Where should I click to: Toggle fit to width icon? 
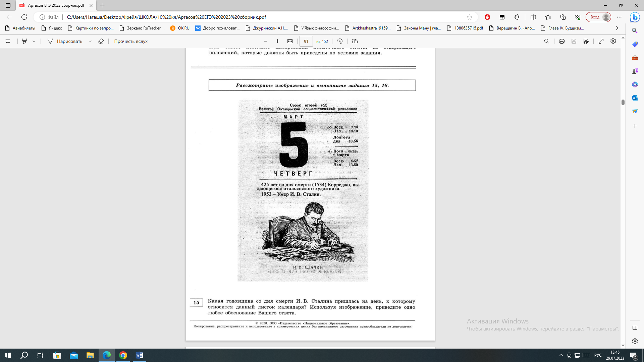click(290, 41)
